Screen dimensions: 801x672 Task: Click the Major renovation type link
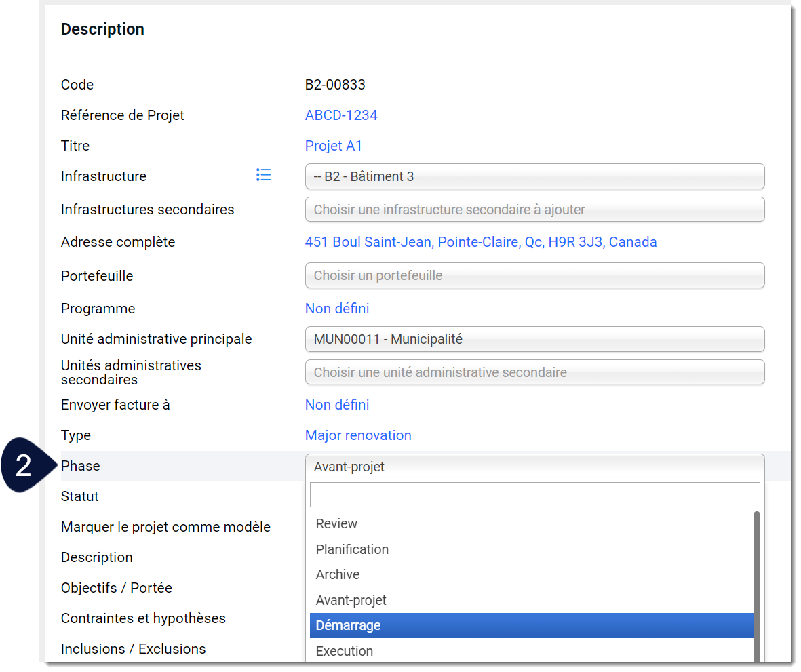pos(358,435)
